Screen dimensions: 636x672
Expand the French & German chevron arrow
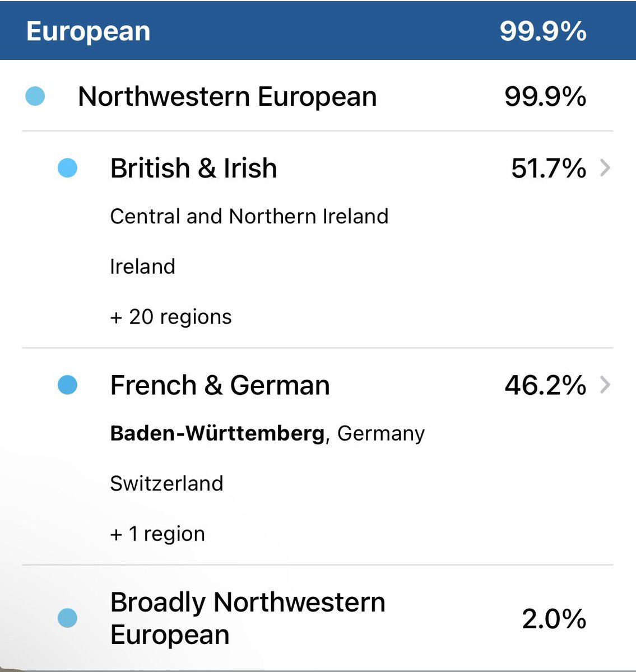pos(605,385)
